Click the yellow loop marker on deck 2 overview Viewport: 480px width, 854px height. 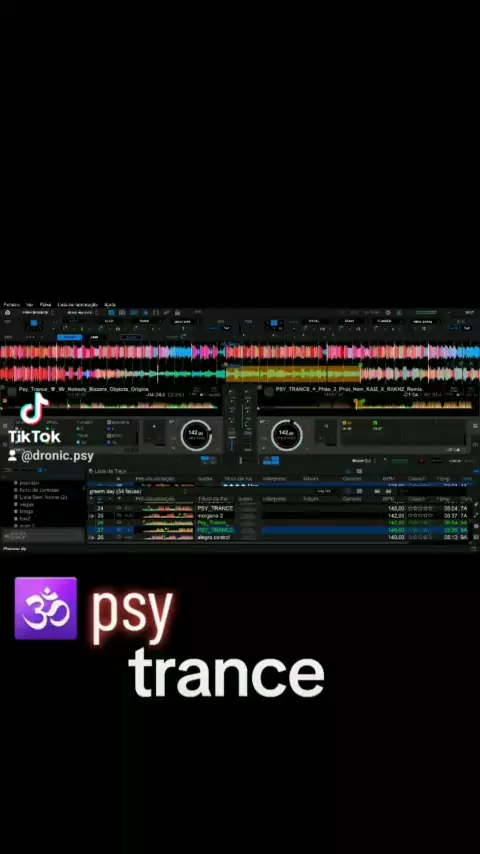(359, 403)
